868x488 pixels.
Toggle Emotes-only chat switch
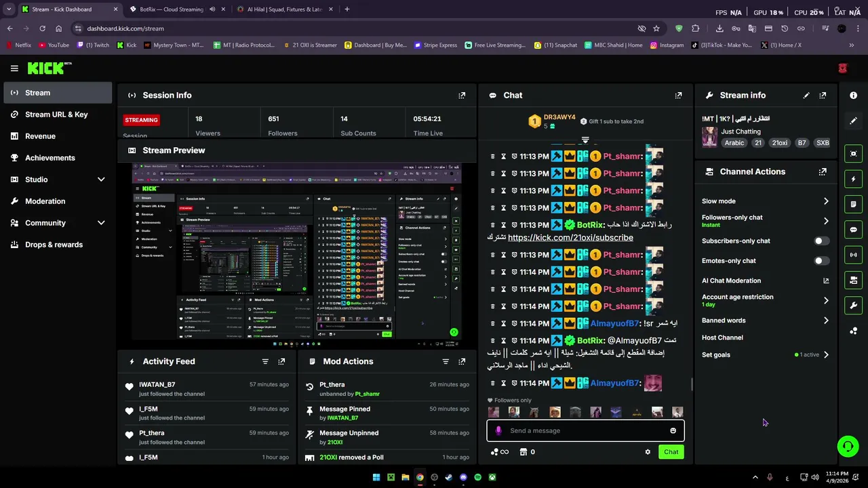(821, 261)
